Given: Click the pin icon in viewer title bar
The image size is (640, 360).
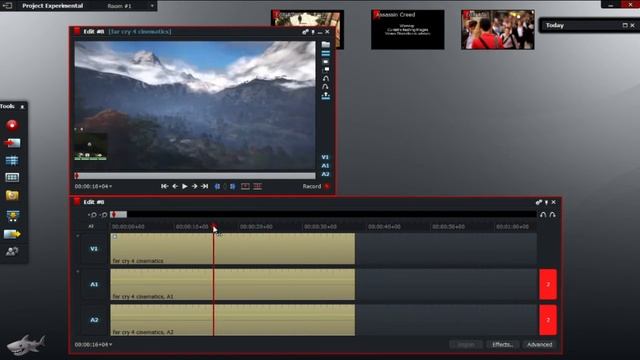Looking at the screenshot, I should point(313,32).
